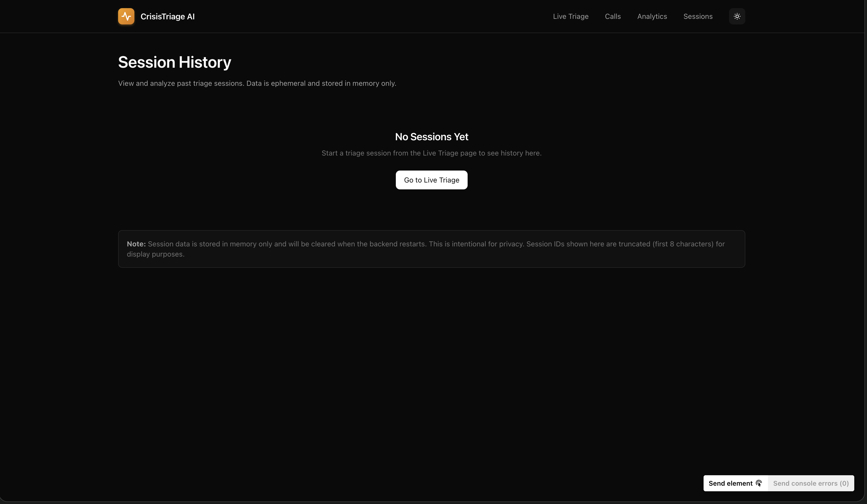Click the privacy Note box

(431, 249)
